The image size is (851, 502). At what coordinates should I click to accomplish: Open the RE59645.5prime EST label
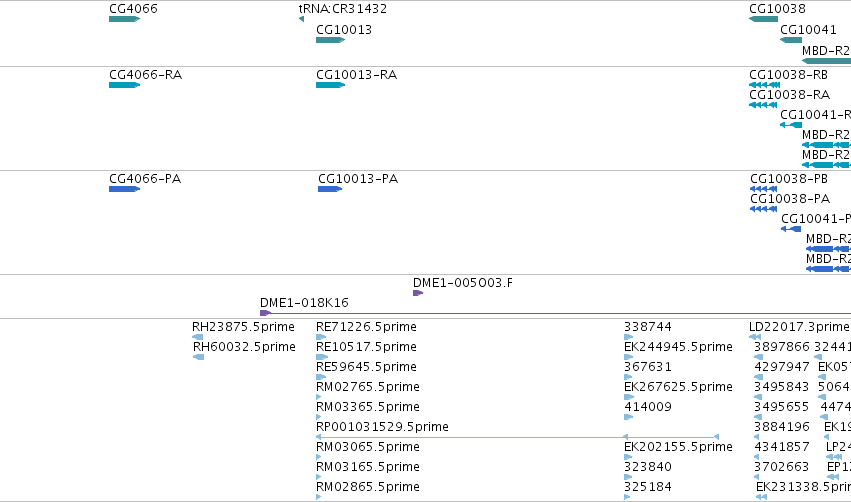click(366, 367)
